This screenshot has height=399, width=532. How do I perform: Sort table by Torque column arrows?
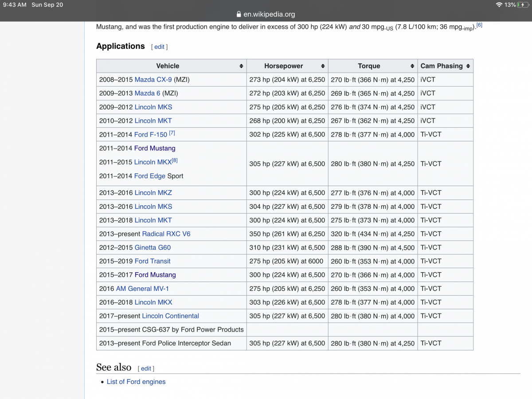(x=412, y=66)
